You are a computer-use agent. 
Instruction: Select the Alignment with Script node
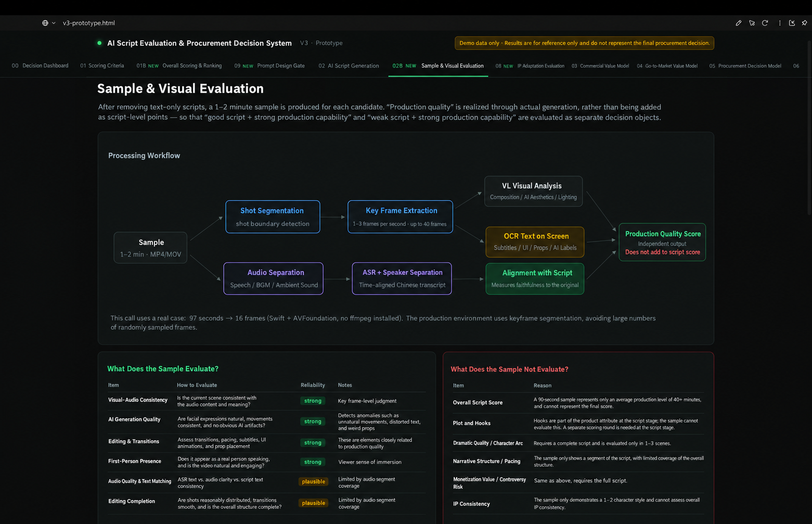[535, 279]
